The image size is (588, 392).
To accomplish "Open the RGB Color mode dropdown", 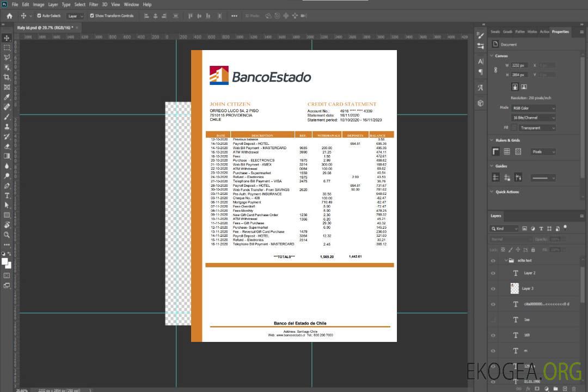I will pyautogui.click(x=533, y=108).
